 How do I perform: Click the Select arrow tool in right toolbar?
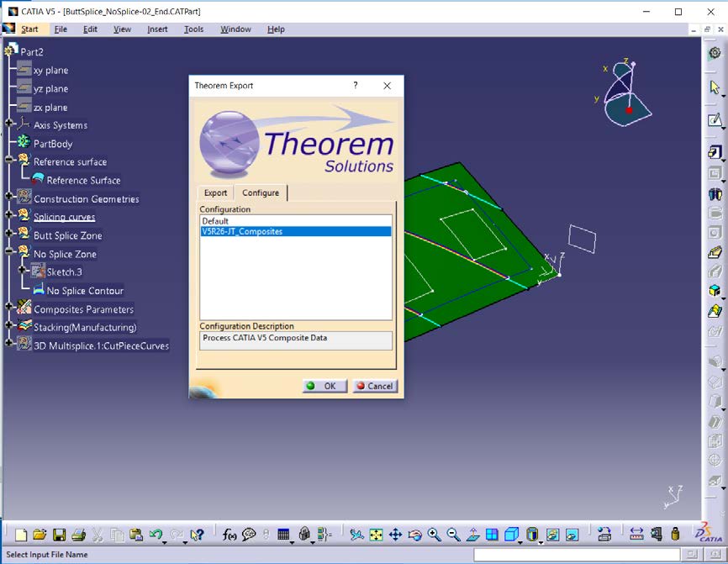715,87
